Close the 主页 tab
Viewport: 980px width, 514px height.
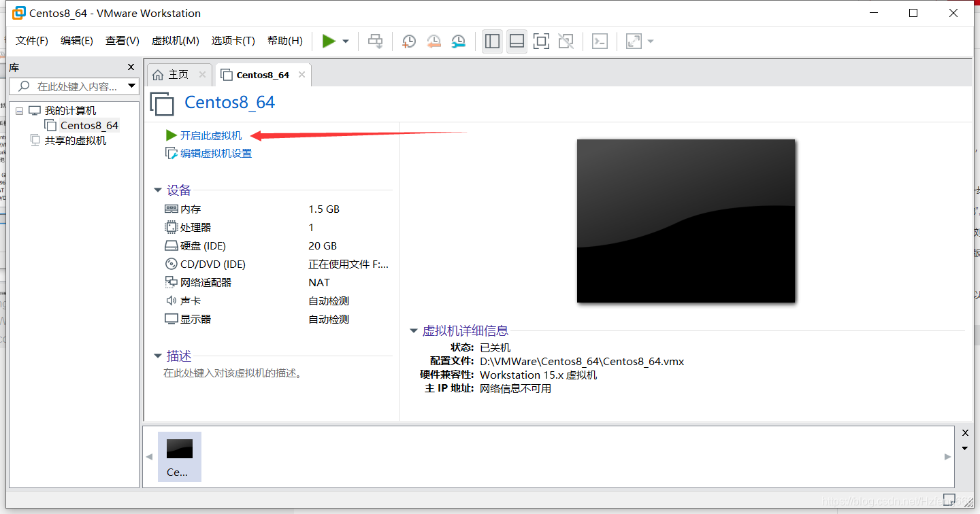pyautogui.click(x=202, y=74)
